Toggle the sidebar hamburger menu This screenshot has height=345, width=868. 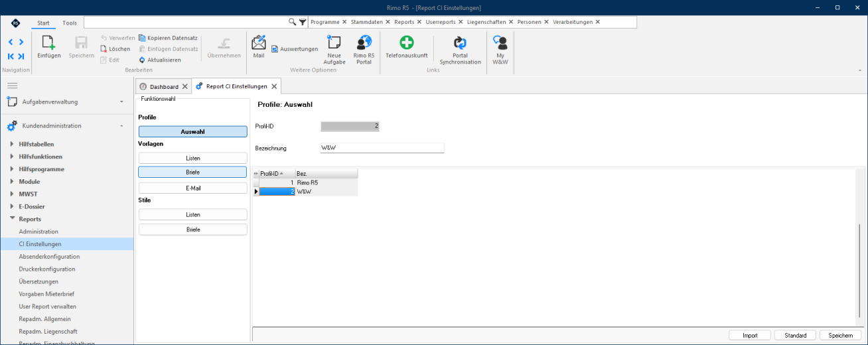12,86
